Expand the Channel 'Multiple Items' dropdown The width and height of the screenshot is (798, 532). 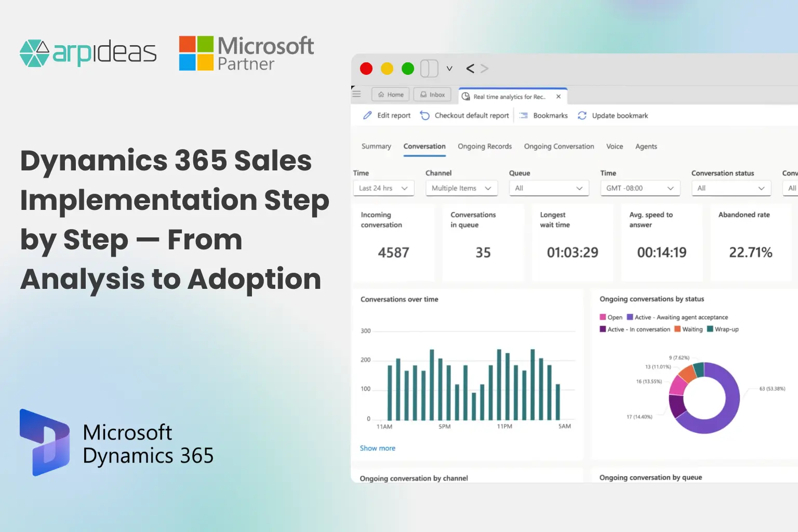[x=461, y=188]
